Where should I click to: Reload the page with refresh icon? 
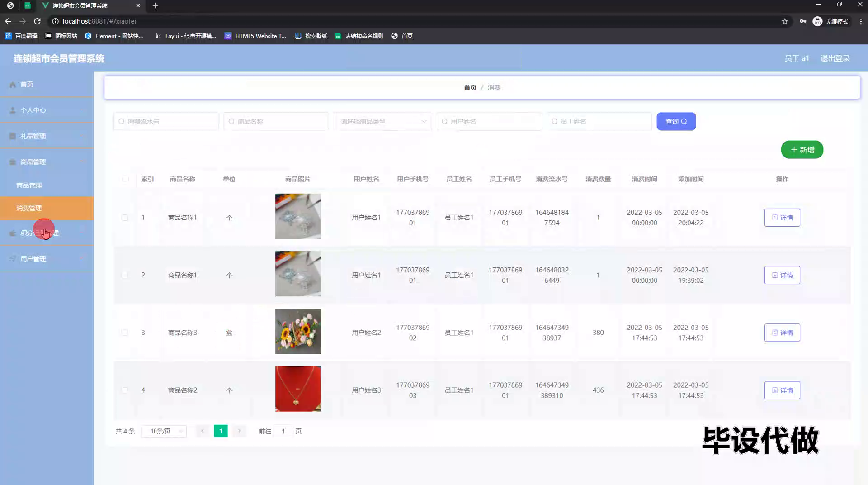click(x=38, y=21)
